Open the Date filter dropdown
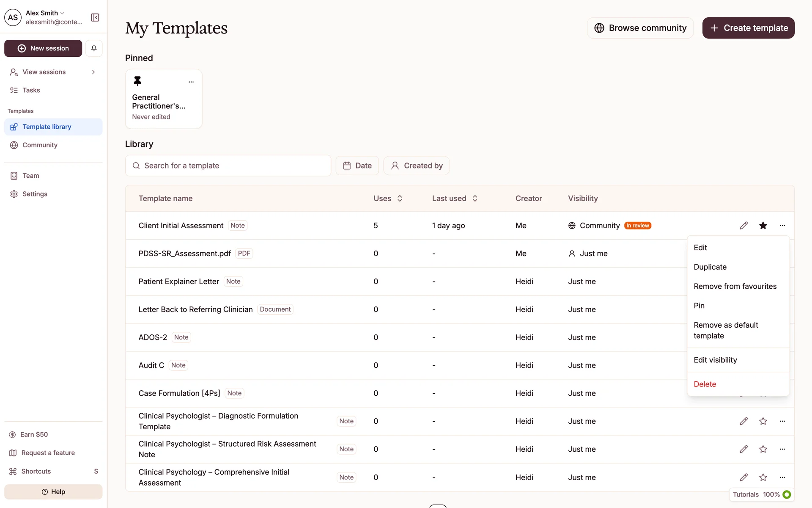The width and height of the screenshot is (812, 508). [x=357, y=166]
